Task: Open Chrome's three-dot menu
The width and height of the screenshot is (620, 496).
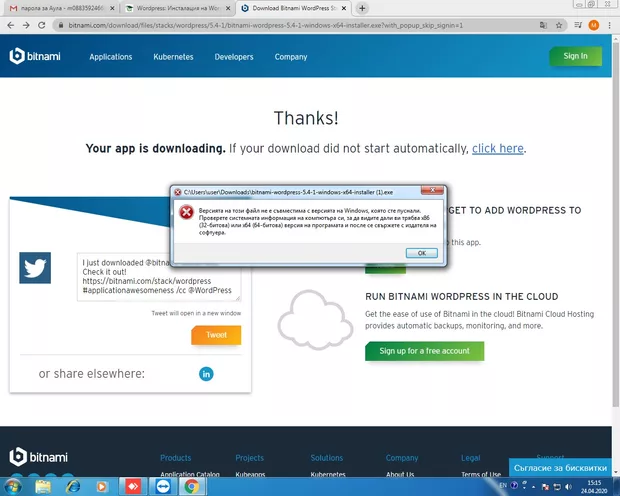Action: (x=609, y=25)
